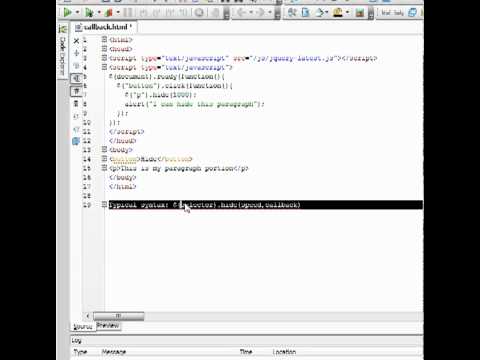Switch to the Preview view tab
The height and width of the screenshot is (360, 480).
(108, 326)
